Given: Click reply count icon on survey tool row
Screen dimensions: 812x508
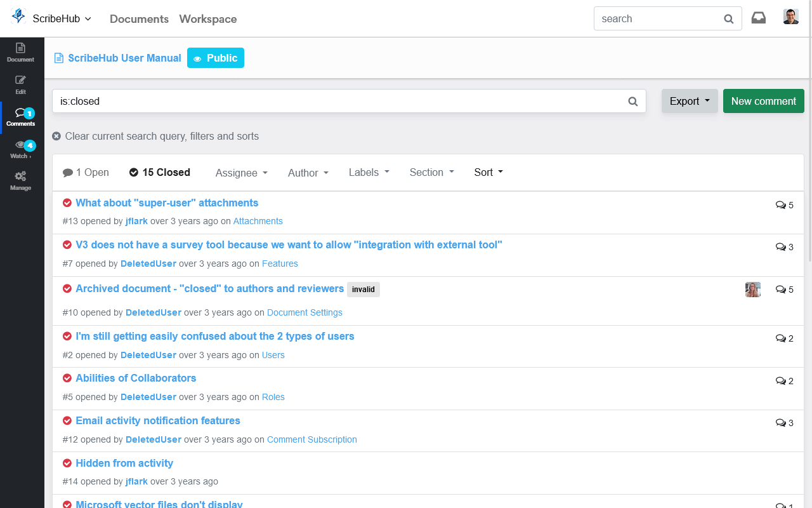Looking at the screenshot, I should (780, 247).
